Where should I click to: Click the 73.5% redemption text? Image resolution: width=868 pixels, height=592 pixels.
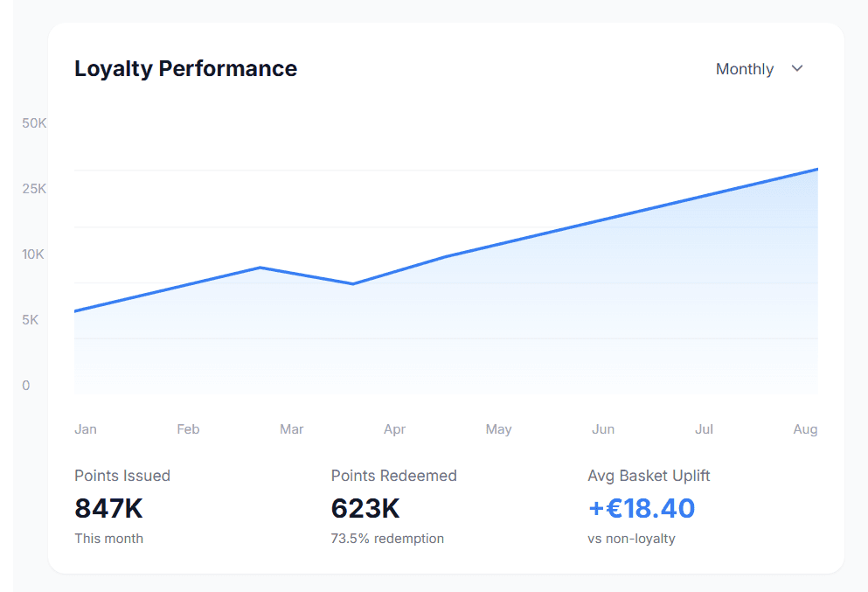point(387,539)
